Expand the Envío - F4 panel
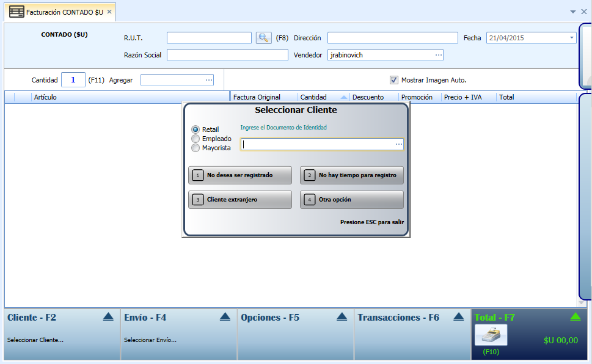 coord(225,317)
